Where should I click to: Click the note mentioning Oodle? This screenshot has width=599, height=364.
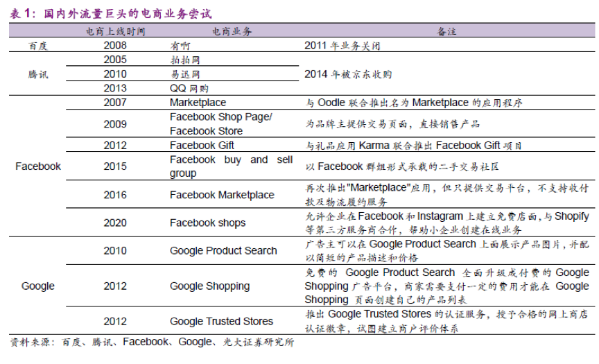(x=414, y=103)
